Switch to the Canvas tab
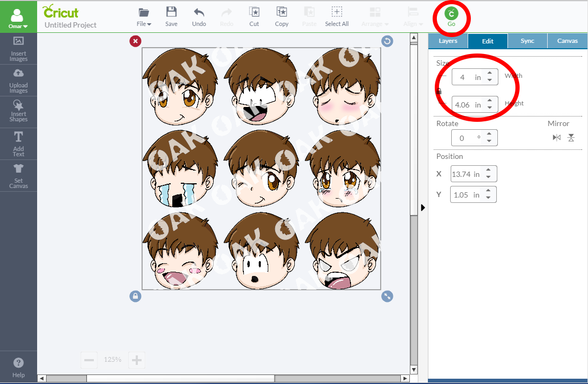The image size is (588, 384). coord(567,40)
